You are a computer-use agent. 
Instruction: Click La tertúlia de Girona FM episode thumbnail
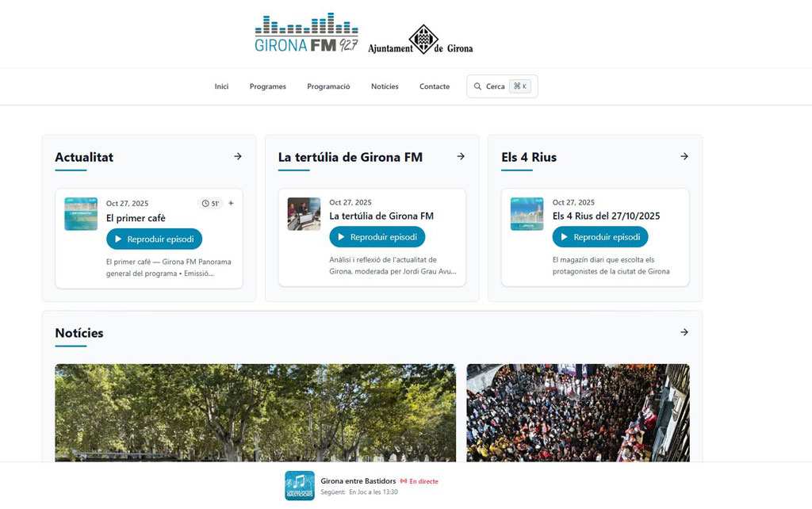pos(304,214)
